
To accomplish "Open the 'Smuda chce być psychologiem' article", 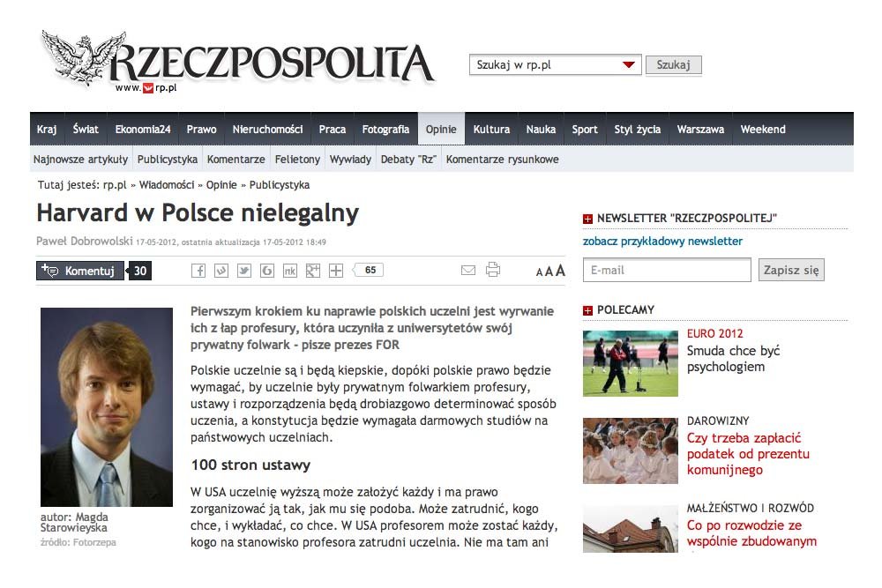I will (733, 359).
